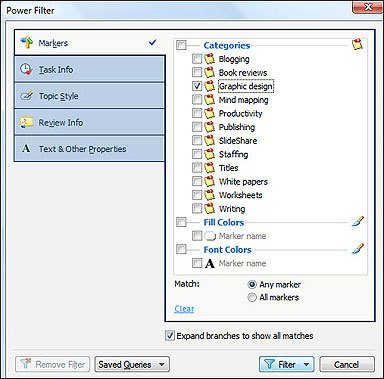Open the Filter button dropdown arrow
Viewport: 384px width, 379px height.
[306, 365]
